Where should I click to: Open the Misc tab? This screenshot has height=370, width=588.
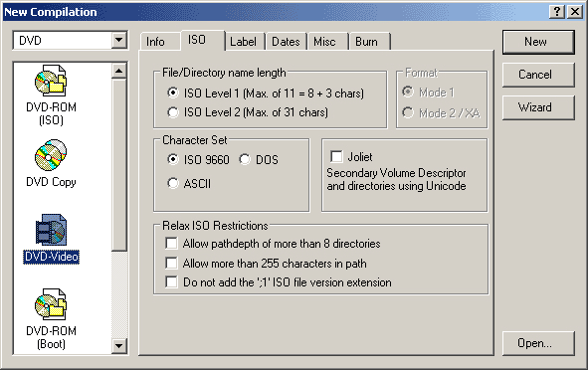[328, 41]
